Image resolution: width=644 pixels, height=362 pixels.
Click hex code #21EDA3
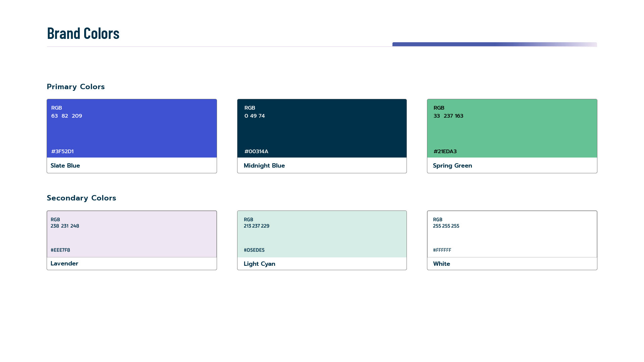pos(445,152)
